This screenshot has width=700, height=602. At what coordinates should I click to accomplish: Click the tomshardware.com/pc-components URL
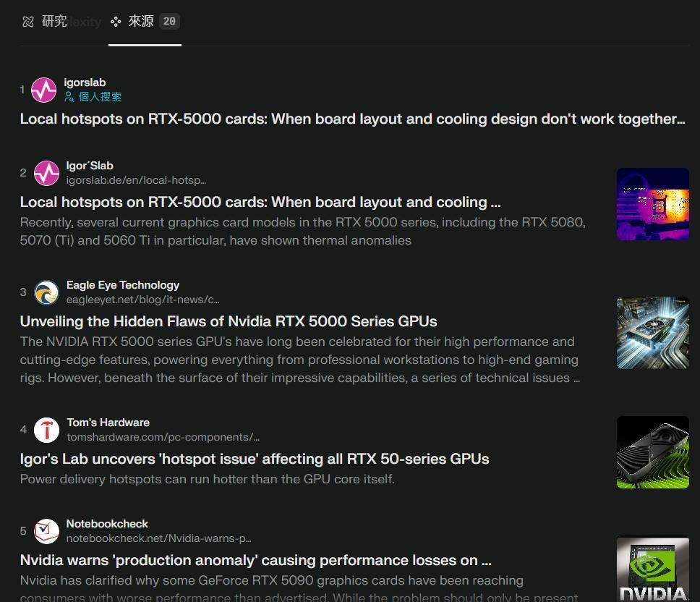click(163, 437)
